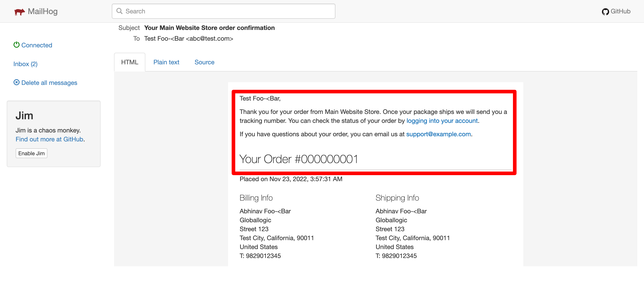Select the HTML tab

(x=129, y=62)
